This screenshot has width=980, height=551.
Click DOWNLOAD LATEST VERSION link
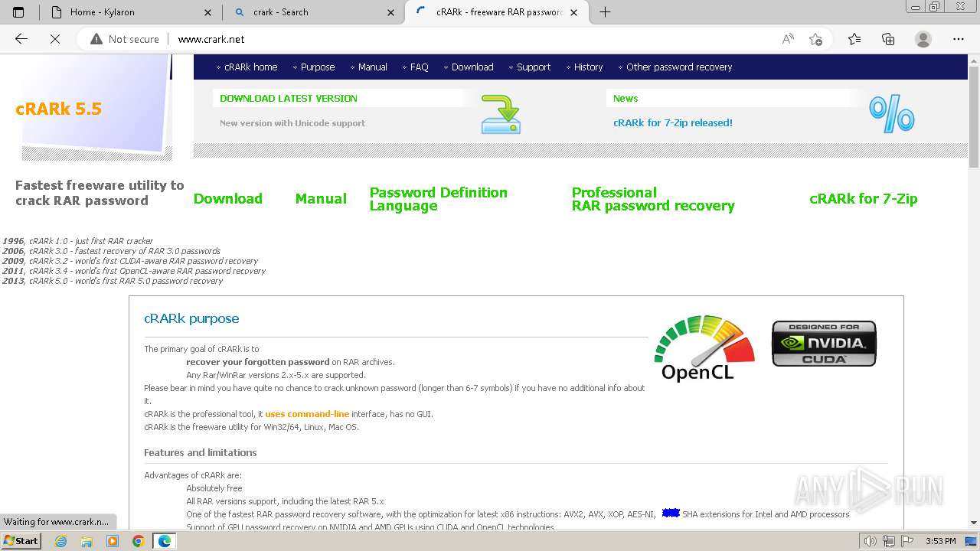pyautogui.click(x=289, y=98)
